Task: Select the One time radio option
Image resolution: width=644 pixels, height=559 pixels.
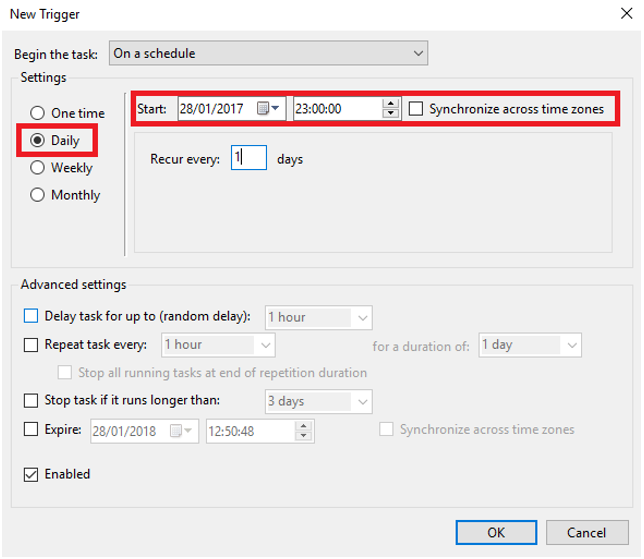Action: pos(38,113)
